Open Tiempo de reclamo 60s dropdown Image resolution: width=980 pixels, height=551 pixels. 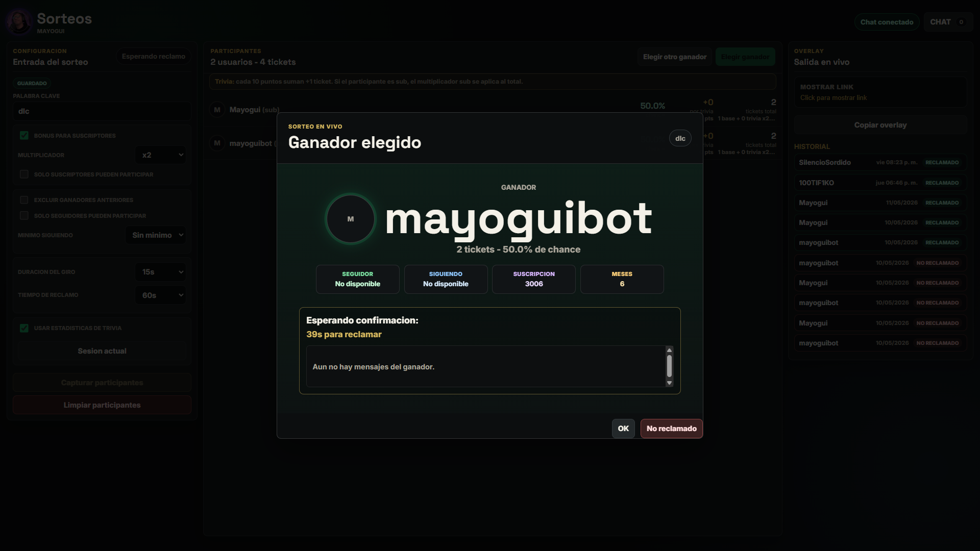[161, 295]
